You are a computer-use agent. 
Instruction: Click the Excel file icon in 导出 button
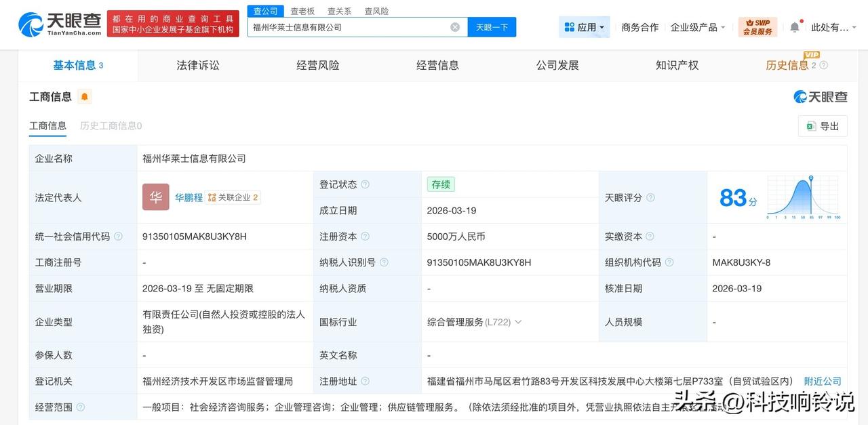(811, 126)
